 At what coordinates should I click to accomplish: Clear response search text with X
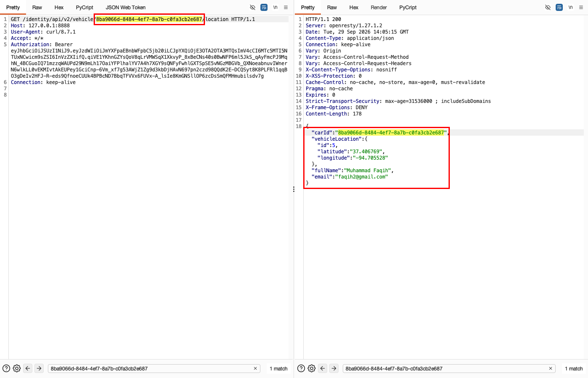coord(551,368)
